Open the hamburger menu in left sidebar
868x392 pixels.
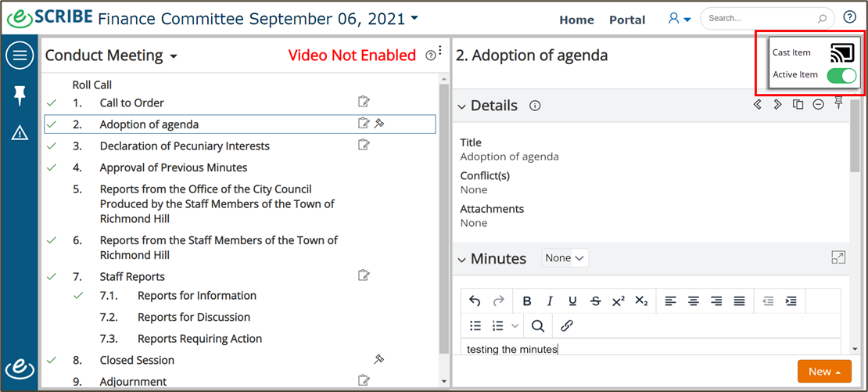pos(20,56)
